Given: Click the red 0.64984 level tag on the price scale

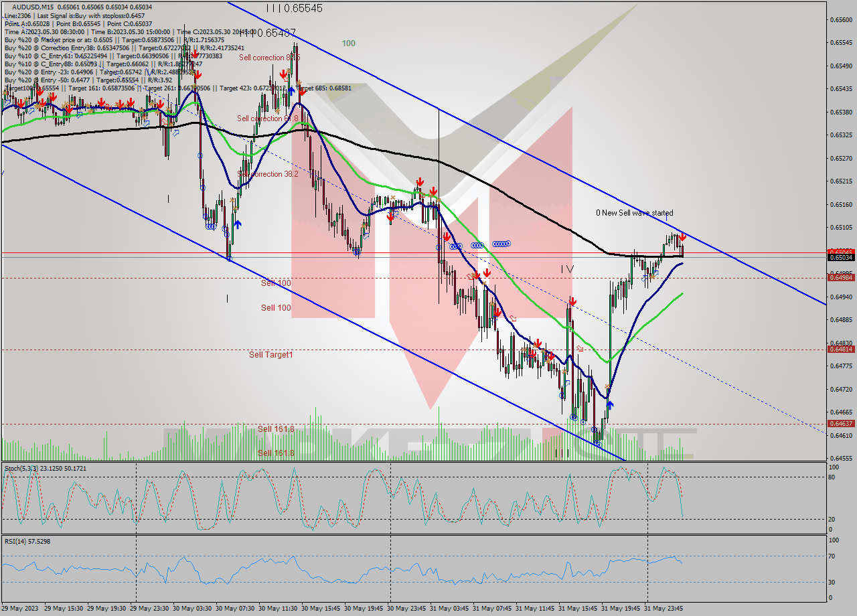Looking at the screenshot, I should click(x=840, y=276).
